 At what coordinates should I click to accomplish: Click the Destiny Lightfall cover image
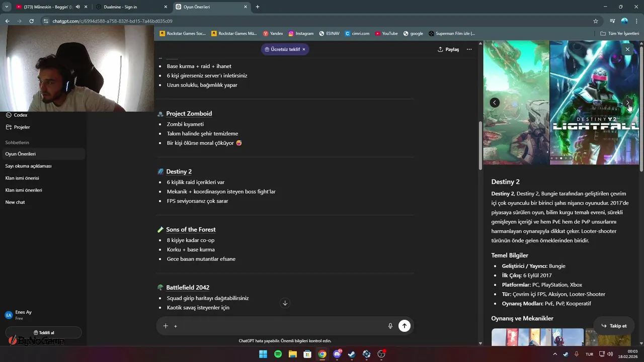click(594, 103)
